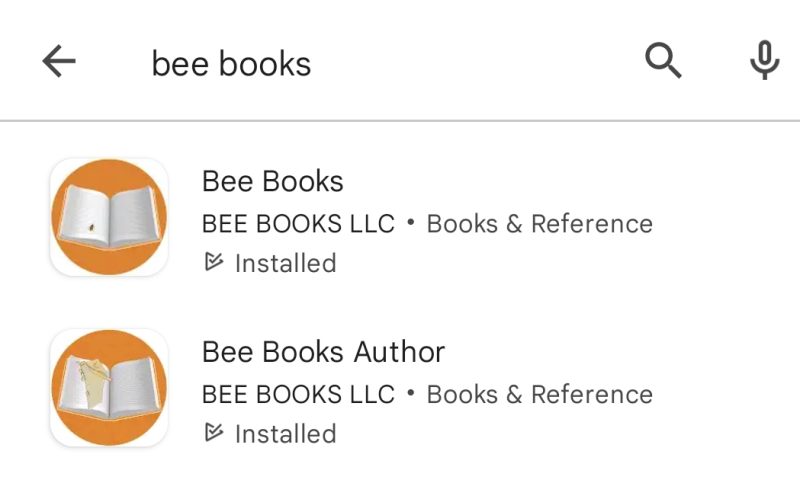Click installed checkmark icon under Bee Books Author
This screenshot has width=800, height=480.
pos(212,433)
